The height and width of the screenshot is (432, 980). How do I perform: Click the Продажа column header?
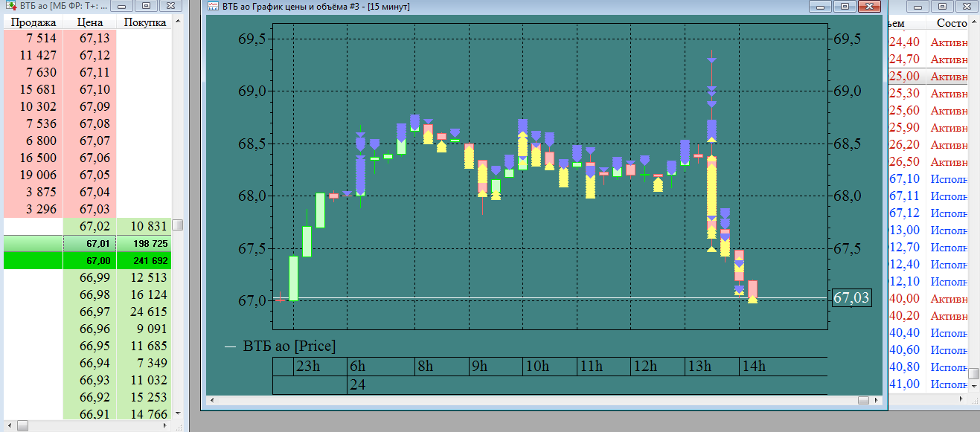(33, 23)
